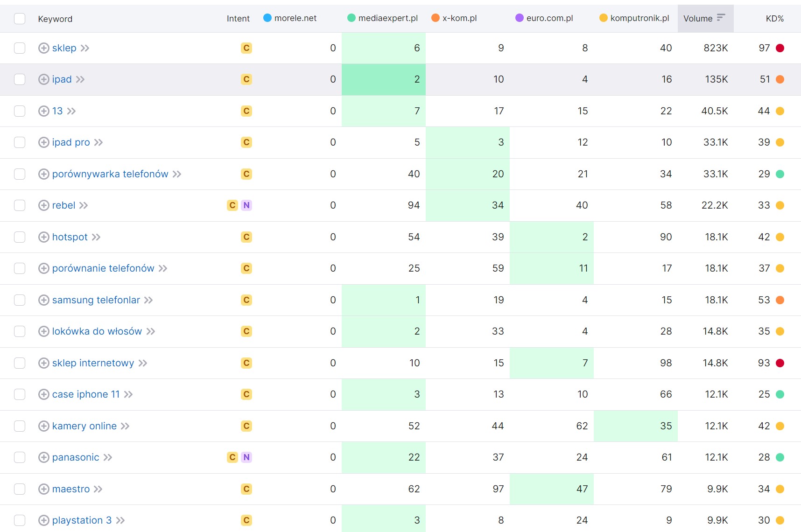Click the yellow komputronik.pl color dot
The width and height of the screenshot is (801, 532).
tap(604, 18)
